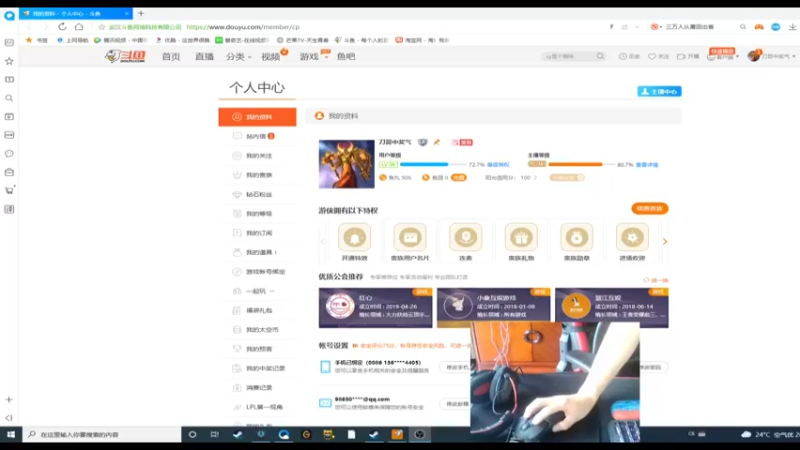The width and height of the screenshot is (800, 450).
Task: Click the 贵族勋章 medal privilege icon
Action: point(577,237)
